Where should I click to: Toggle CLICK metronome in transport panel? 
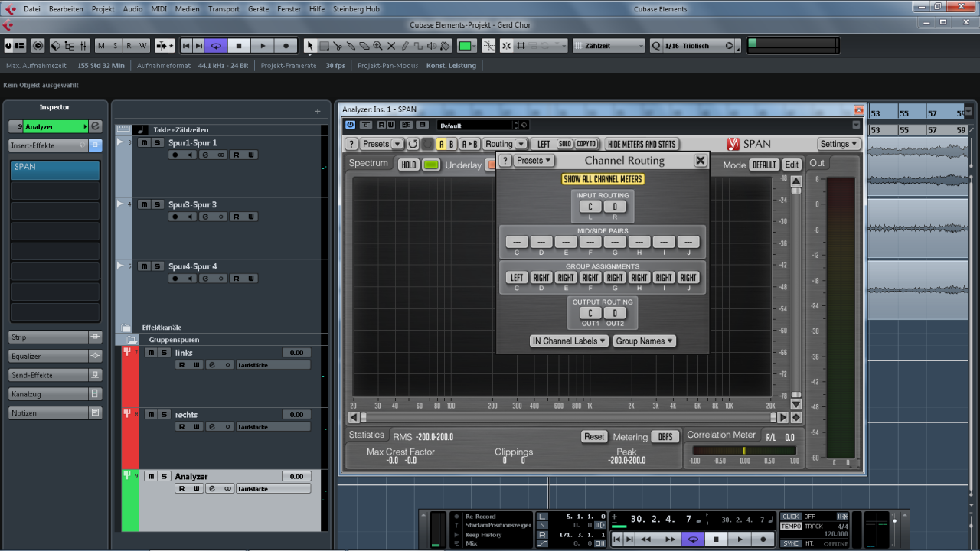tap(790, 517)
